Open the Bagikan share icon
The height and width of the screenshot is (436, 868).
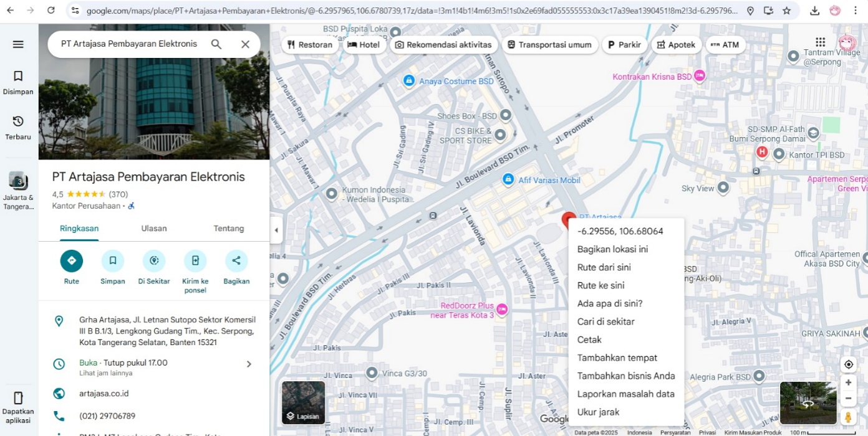[236, 260]
